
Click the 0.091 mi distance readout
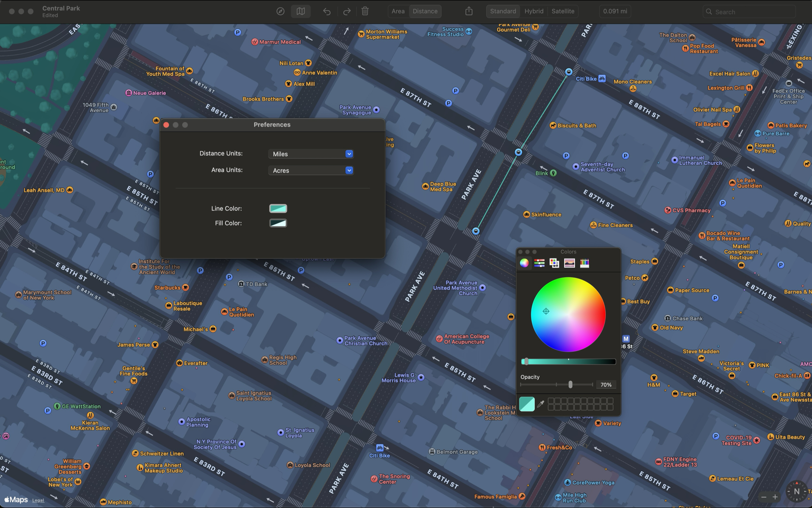click(x=615, y=11)
